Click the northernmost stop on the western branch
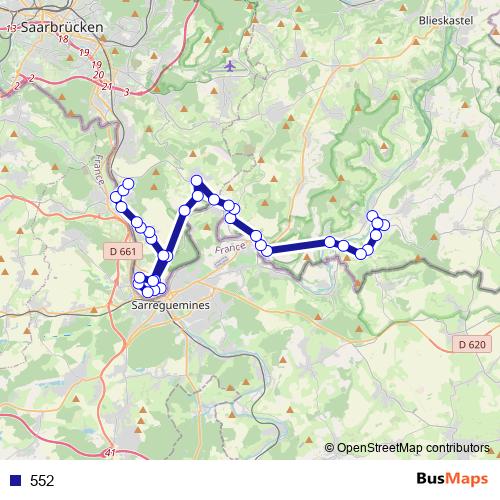The image size is (500, 500). pyautogui.click(x=128, y=184)
